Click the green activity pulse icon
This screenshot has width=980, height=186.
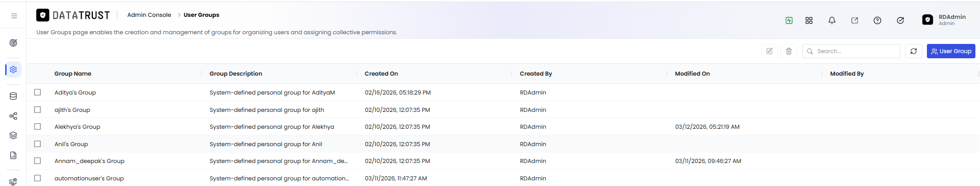point(789,20)
